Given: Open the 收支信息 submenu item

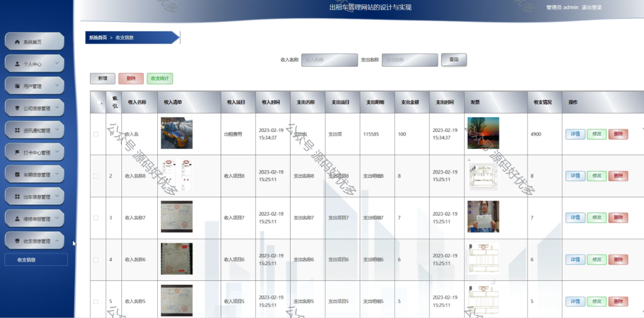Looking at the screenshot, I should pyautogui.click(x=36, y=260).
